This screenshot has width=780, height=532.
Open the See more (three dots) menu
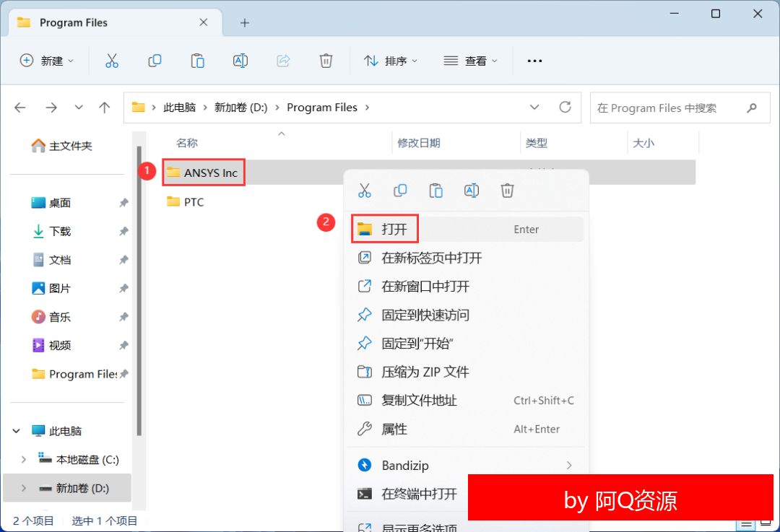click(534, 61)
